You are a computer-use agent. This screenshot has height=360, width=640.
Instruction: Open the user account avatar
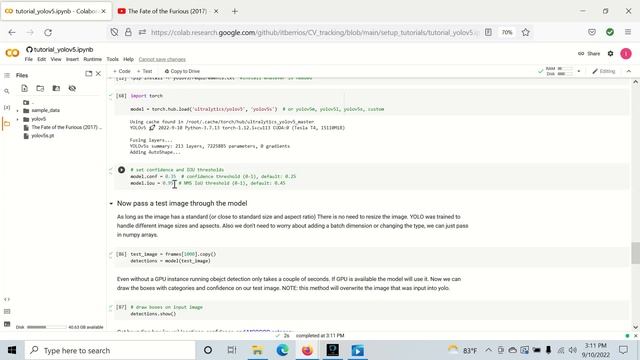tap(626, 53)
